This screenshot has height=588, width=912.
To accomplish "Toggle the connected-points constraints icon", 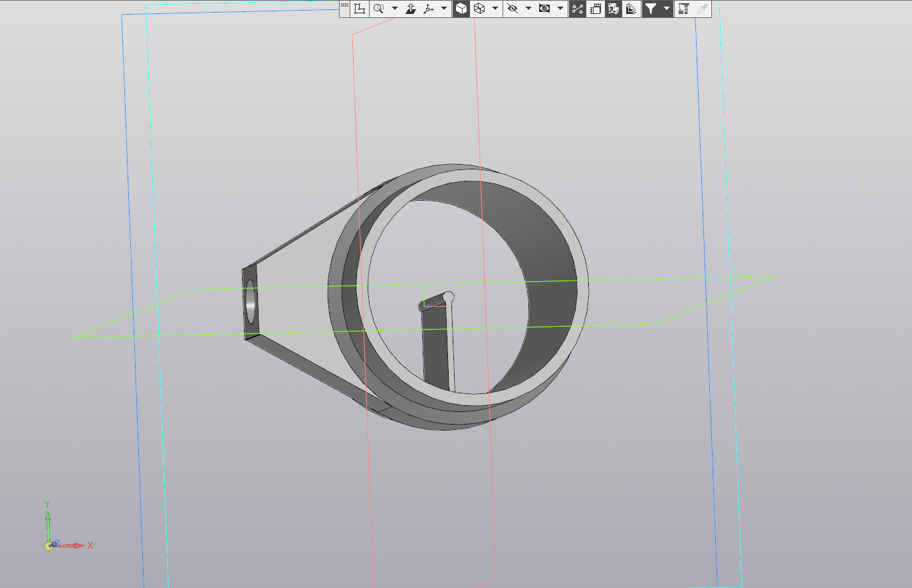I will (577, 9).
